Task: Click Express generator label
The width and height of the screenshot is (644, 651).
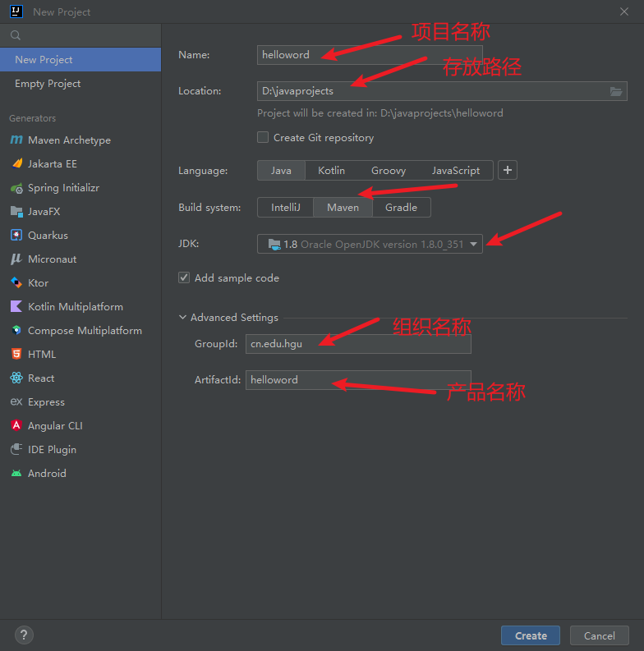Action: tap(46, 402)
